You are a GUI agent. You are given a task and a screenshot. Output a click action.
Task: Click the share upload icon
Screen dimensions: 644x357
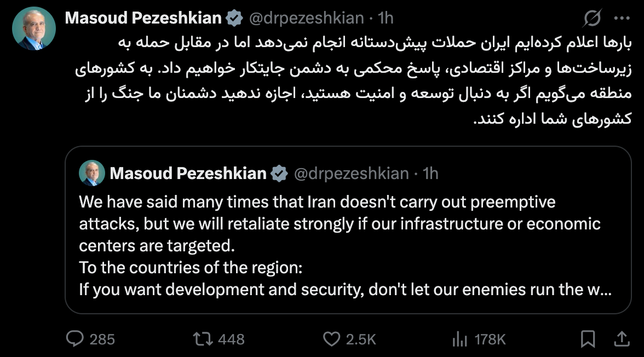click(622, 339)
